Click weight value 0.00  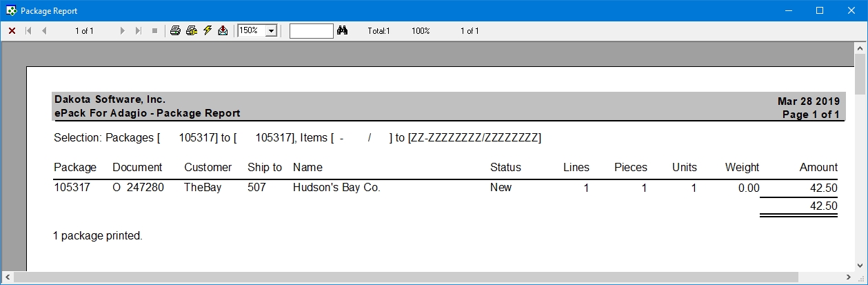click(x=748, y=188)
